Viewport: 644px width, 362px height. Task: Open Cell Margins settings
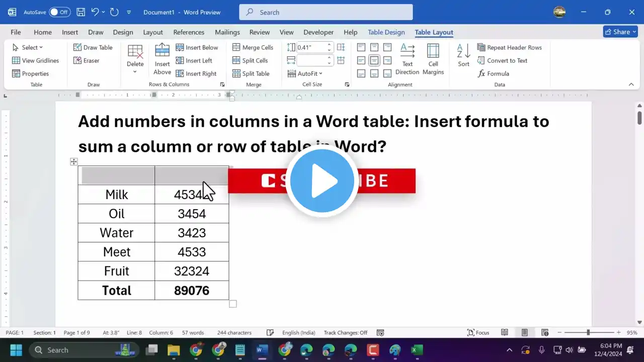(x=433, y=59)
